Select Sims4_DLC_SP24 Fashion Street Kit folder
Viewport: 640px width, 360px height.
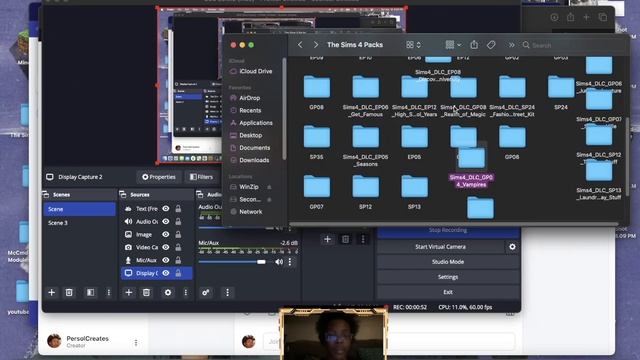pos(512,87)
